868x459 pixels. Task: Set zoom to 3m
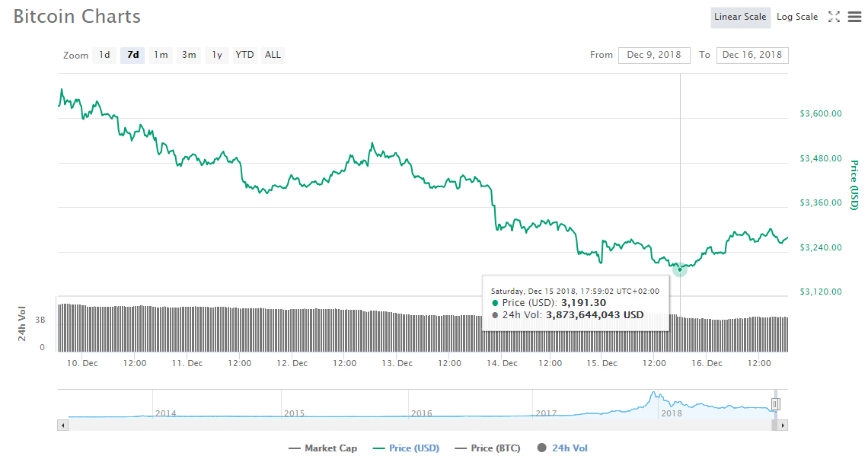click(189, 55)
